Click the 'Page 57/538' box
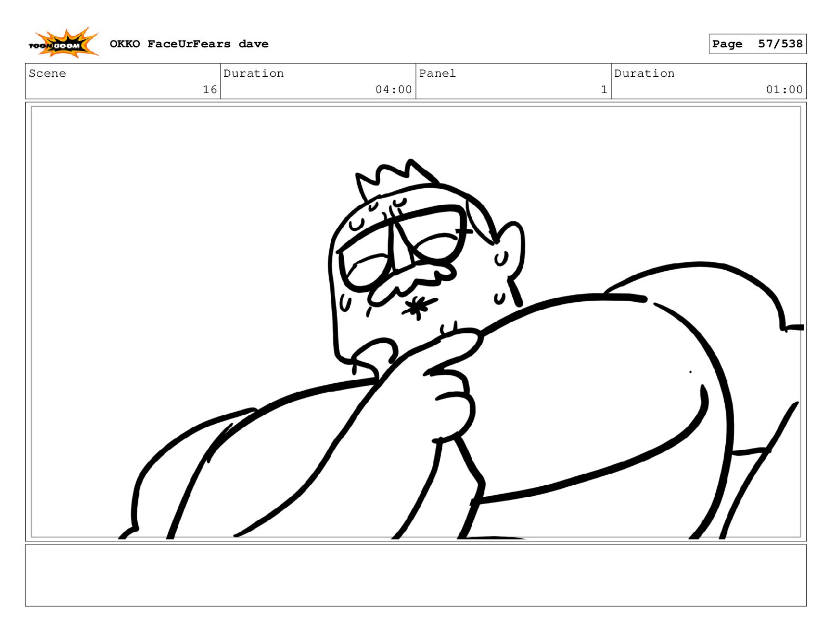 tap(757, 44)
